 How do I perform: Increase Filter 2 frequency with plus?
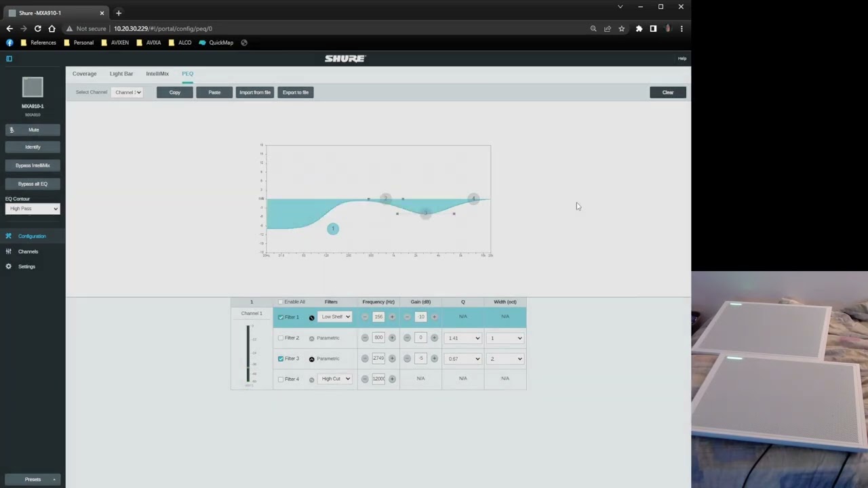[x=392, y=338]
